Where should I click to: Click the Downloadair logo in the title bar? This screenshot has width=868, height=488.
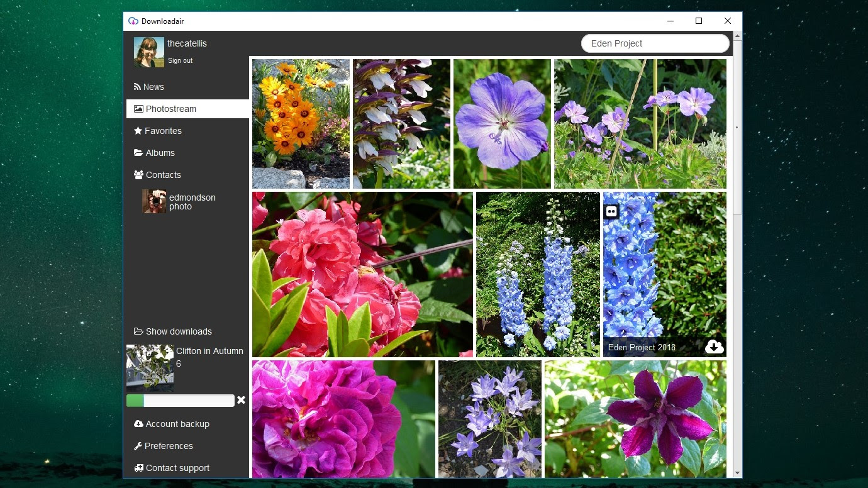pos(133,21)
